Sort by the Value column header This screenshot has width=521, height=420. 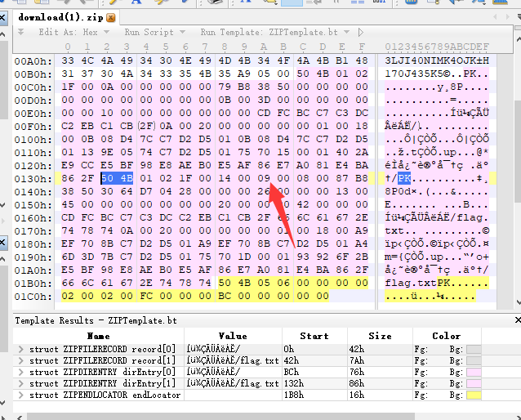point(233,336)
